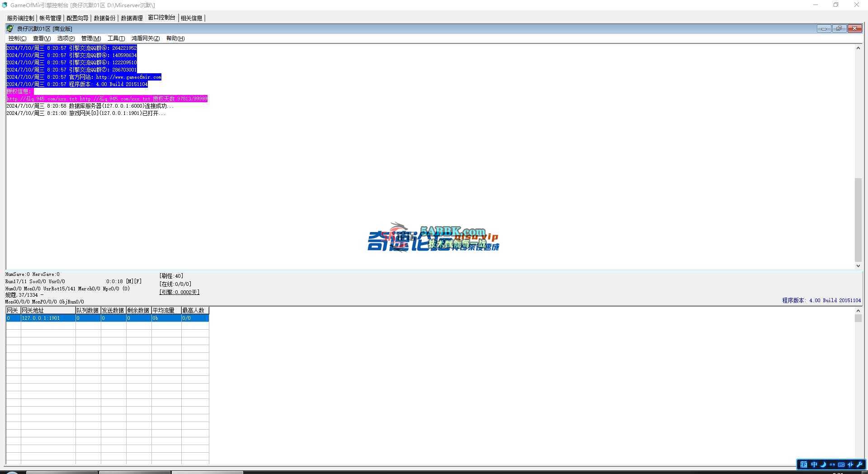
Task: Open the 管理(M) menu
Action: [91, 38]
